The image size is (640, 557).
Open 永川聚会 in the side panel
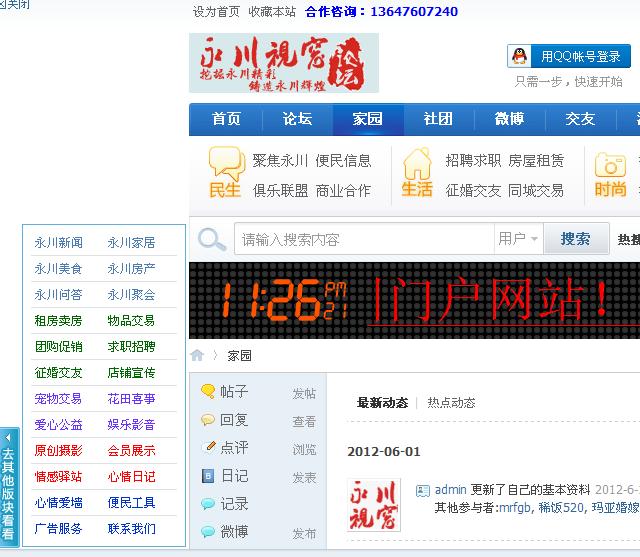131,295
